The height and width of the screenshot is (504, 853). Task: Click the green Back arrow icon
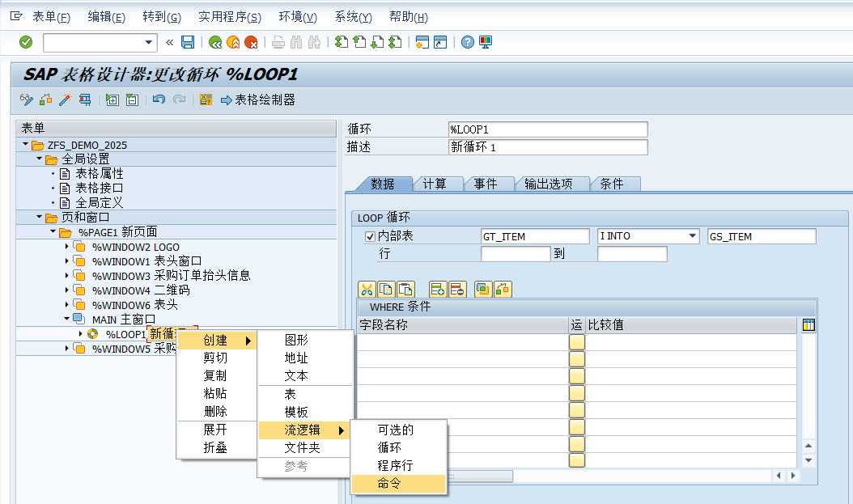click(x=215, y=42)
